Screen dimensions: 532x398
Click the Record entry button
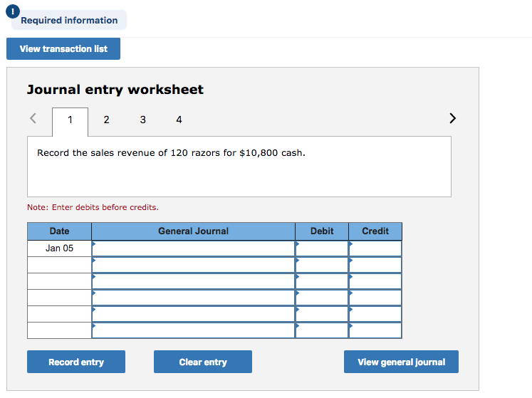pos(76,362)
